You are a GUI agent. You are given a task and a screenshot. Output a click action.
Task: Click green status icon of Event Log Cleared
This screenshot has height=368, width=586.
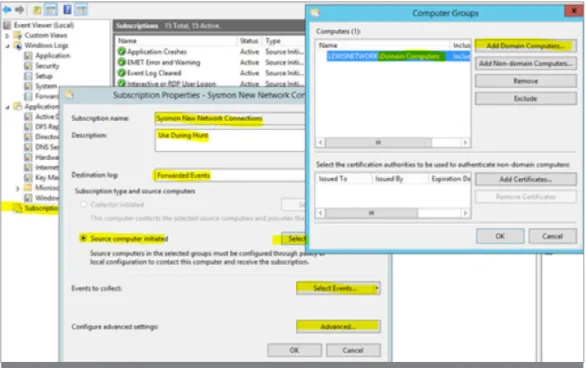click(x=121, y=72)
